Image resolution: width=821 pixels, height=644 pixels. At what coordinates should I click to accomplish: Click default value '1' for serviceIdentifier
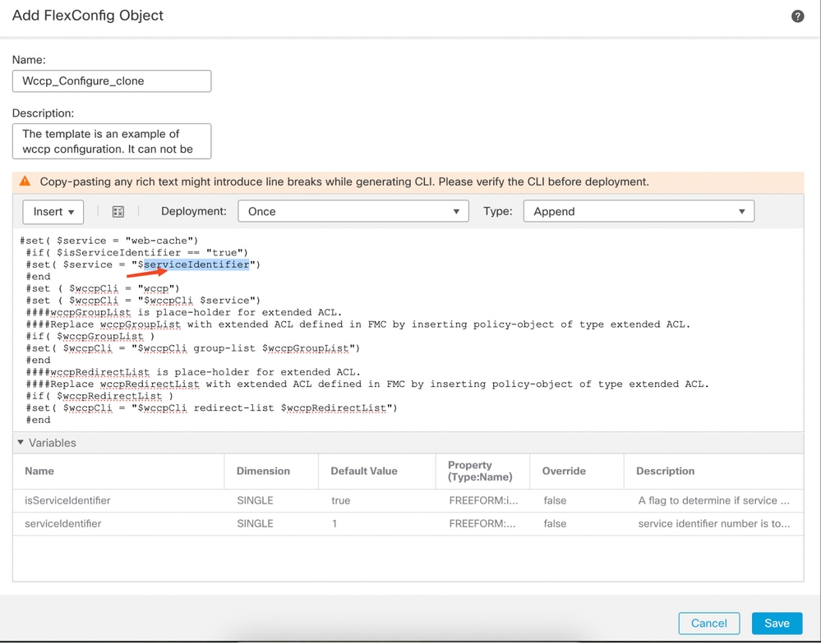[x=334, y=524]
